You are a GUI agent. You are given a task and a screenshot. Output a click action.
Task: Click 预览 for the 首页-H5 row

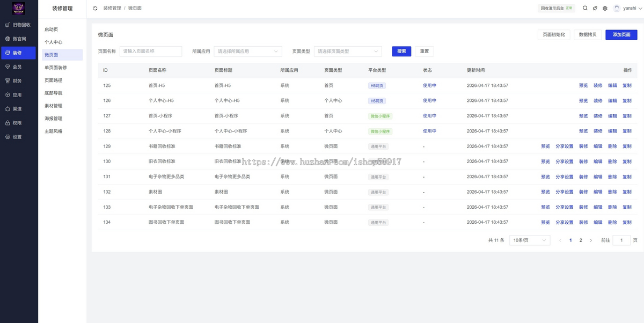coord(583,85)
